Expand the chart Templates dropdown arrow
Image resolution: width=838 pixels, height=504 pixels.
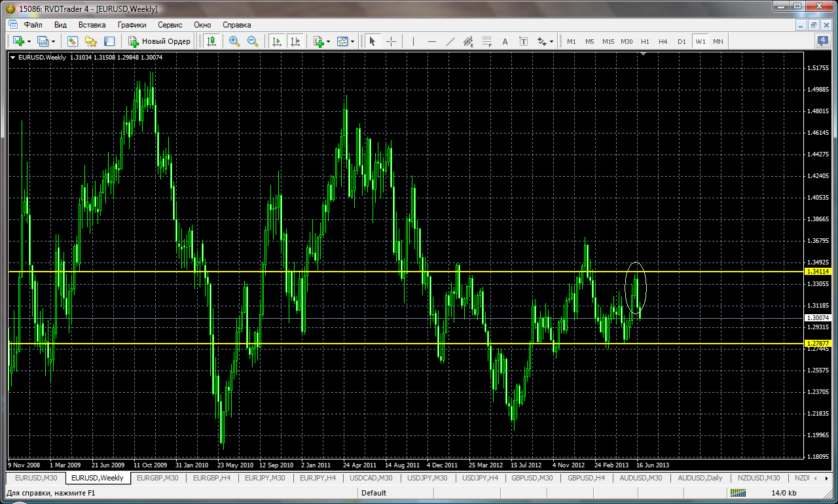352,41
